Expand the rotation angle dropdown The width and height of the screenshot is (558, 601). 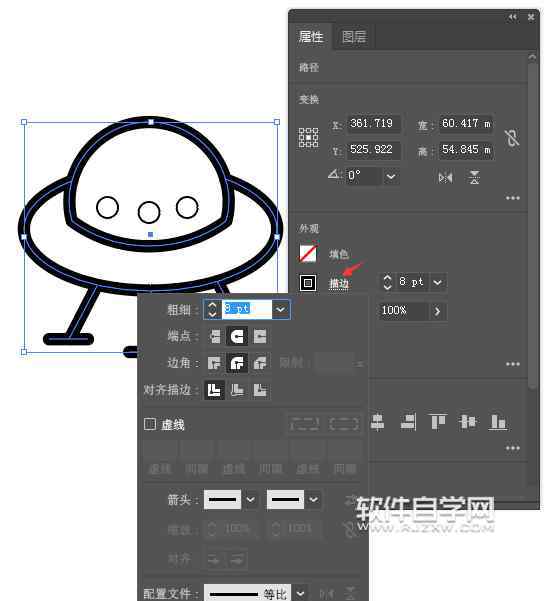point(391,177)
